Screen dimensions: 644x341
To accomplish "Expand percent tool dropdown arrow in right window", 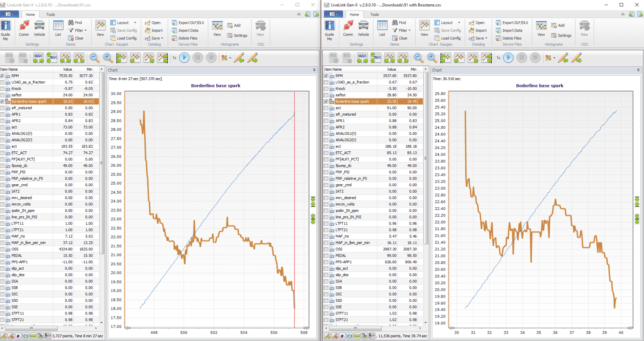I will point(555,58).
